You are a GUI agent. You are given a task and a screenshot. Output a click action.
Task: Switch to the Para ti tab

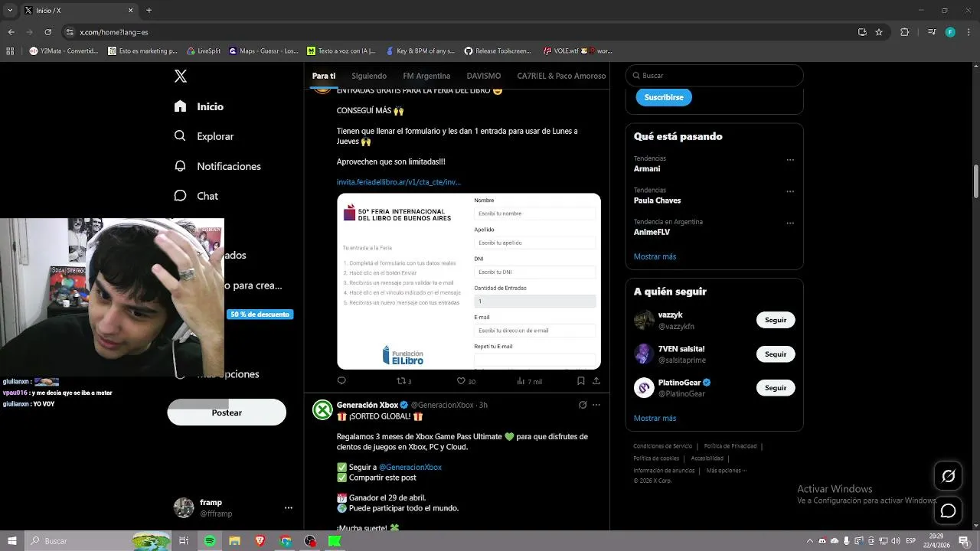[x=324, y=76]
